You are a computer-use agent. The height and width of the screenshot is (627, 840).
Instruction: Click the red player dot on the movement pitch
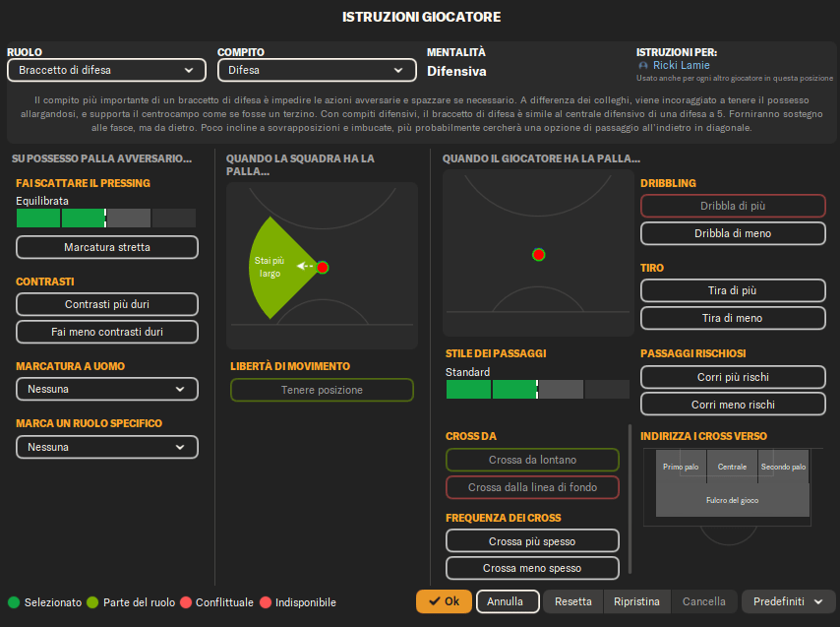point(322,267)
